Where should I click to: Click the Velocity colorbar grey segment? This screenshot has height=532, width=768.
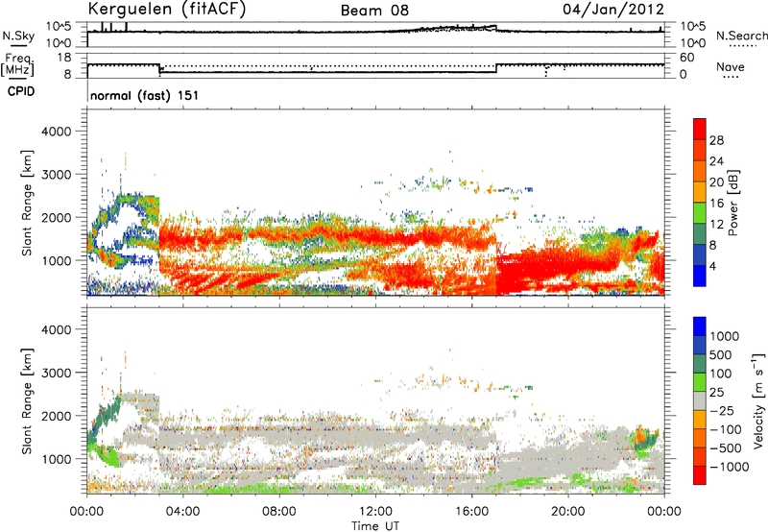pyautogui.click(x=700, y=401)
